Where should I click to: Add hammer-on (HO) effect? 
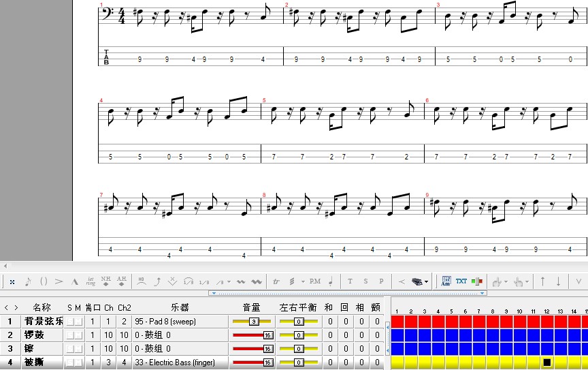point(142,281)
